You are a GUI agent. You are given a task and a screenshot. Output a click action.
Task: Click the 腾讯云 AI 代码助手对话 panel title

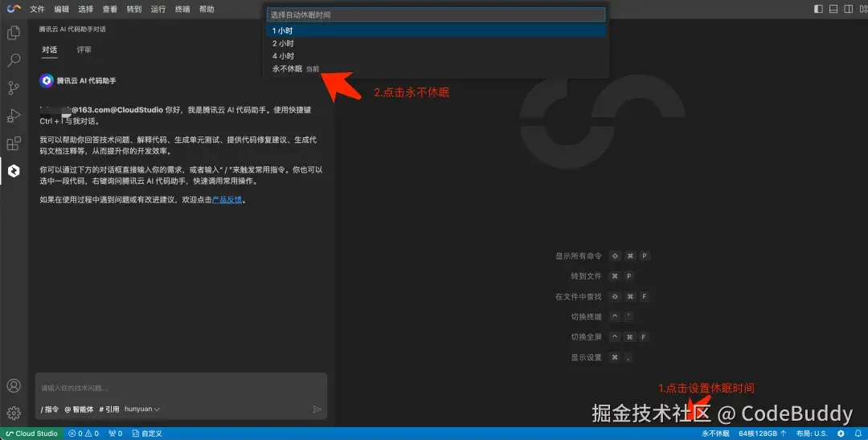(72, 29)
